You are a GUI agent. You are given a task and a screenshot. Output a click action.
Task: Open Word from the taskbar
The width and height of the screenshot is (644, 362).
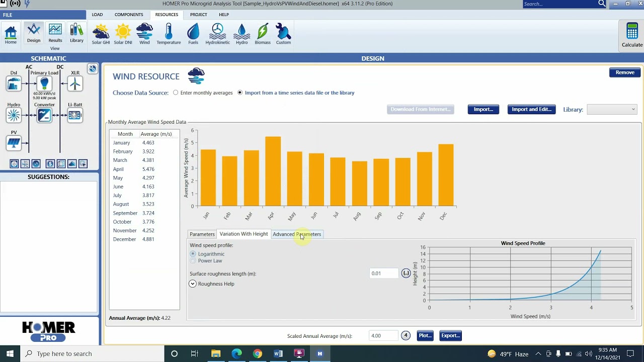tap(278, 353)
